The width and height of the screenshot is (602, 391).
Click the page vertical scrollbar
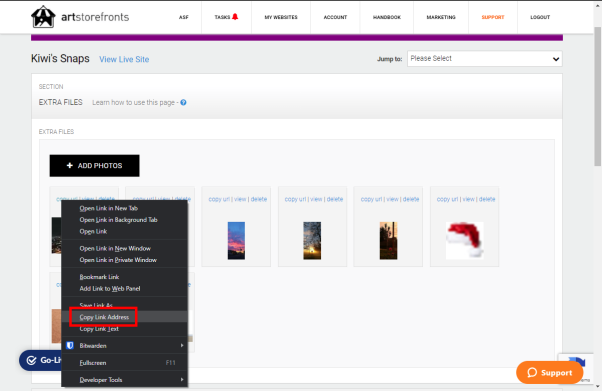coord(597,96)
